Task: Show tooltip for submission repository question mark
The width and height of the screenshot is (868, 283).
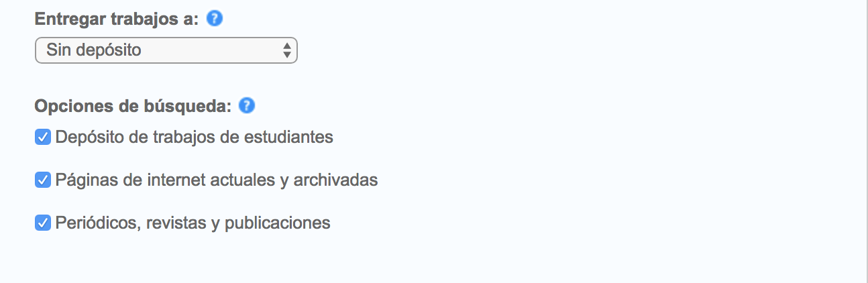Action: click(x=215, y=19)
